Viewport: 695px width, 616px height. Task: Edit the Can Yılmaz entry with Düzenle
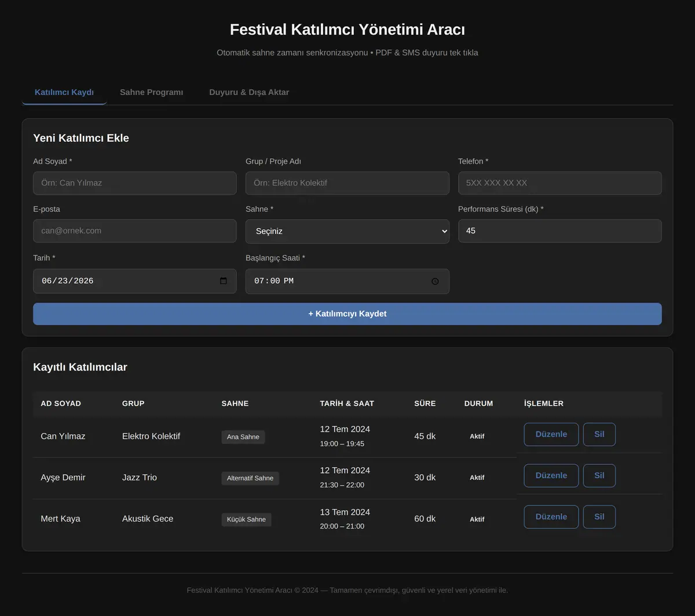(551, 434)
